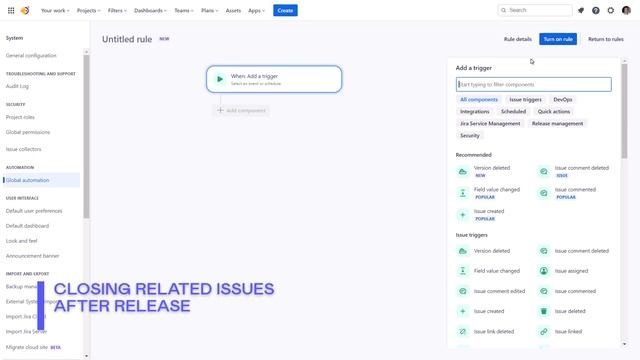This screenshot has height=360, width=640.
Task: Choose Issue link deleted trigger icon
Action: (x=462, y=331)
